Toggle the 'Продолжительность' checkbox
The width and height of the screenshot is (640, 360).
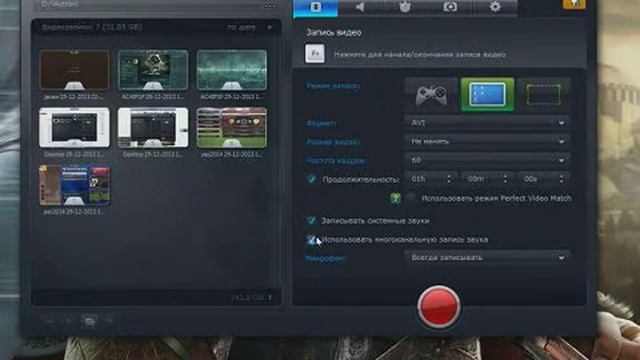[311, 179]
